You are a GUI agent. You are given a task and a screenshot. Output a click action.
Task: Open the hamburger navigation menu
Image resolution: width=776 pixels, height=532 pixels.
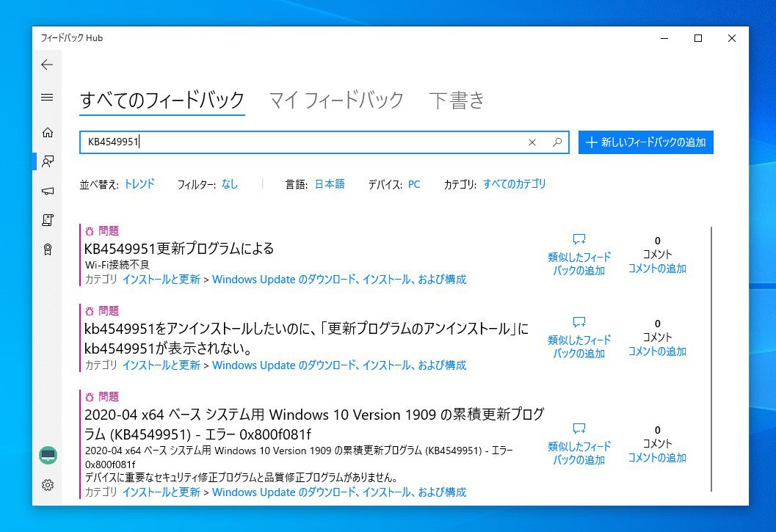point(47,98)
